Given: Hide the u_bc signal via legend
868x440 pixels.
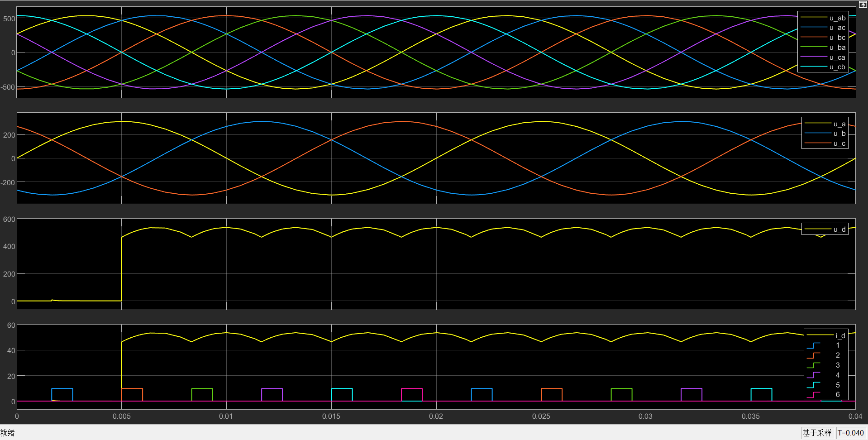Looking at the screenshot, I should [823, 38].
